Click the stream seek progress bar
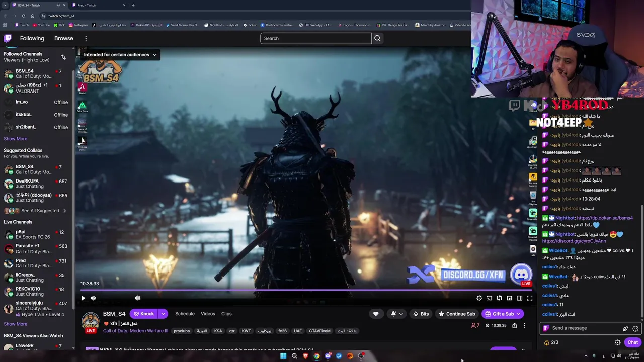Viewport: 644px width, 362px height. click(x=306, y=290)
